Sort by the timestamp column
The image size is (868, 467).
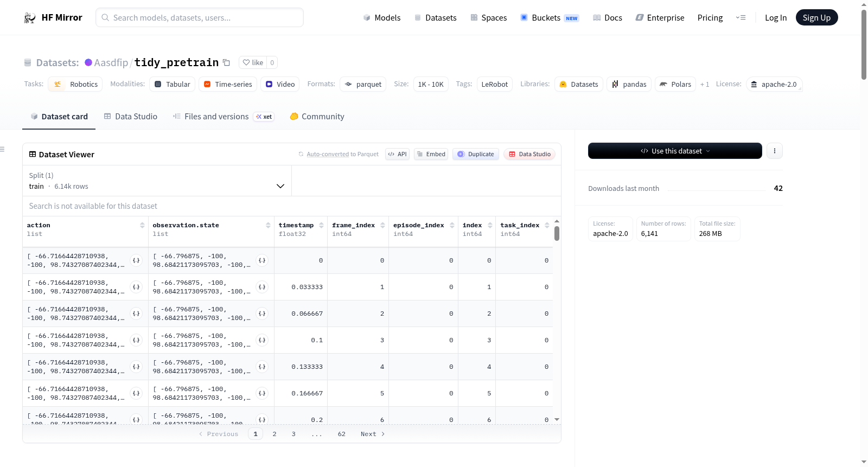pos(321,225)
